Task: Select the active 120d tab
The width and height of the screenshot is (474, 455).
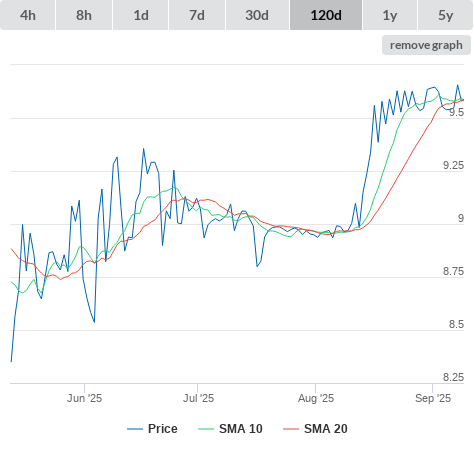Action: (326, 15)
